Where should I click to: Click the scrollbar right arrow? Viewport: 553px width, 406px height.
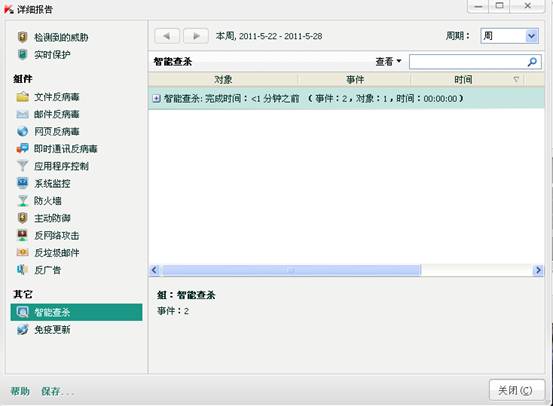coord(538,270)
